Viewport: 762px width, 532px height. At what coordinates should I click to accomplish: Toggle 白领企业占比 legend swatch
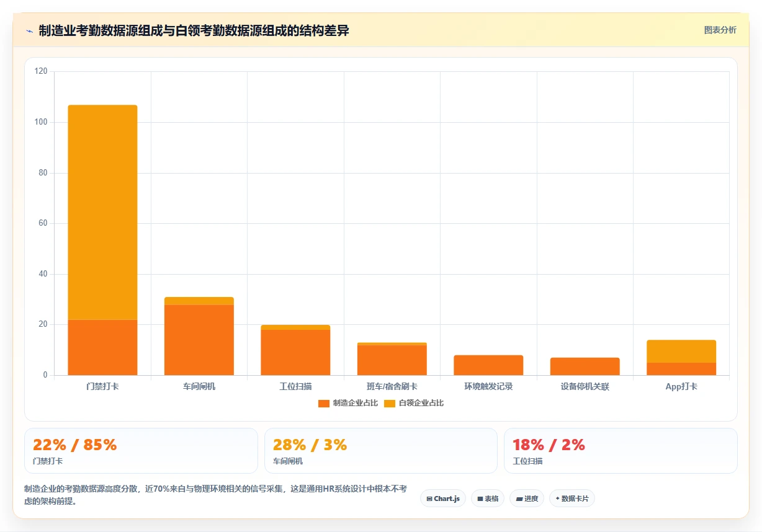(x=389, y=403)
